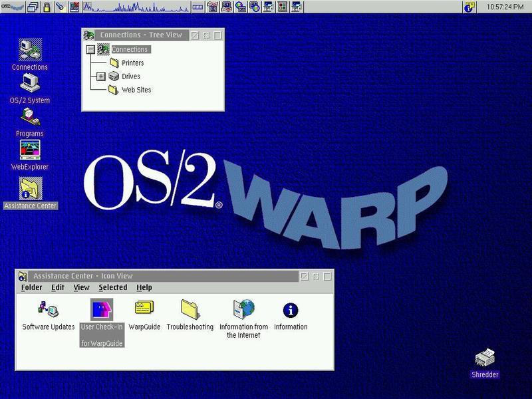Launch Software Updates

(47, 309)
